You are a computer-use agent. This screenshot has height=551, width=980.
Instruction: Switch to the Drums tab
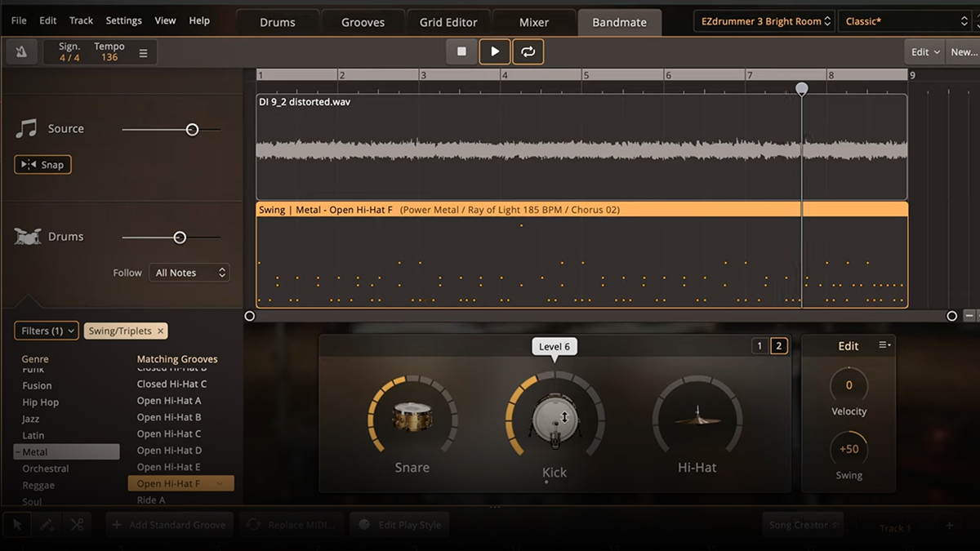point(278,22)
